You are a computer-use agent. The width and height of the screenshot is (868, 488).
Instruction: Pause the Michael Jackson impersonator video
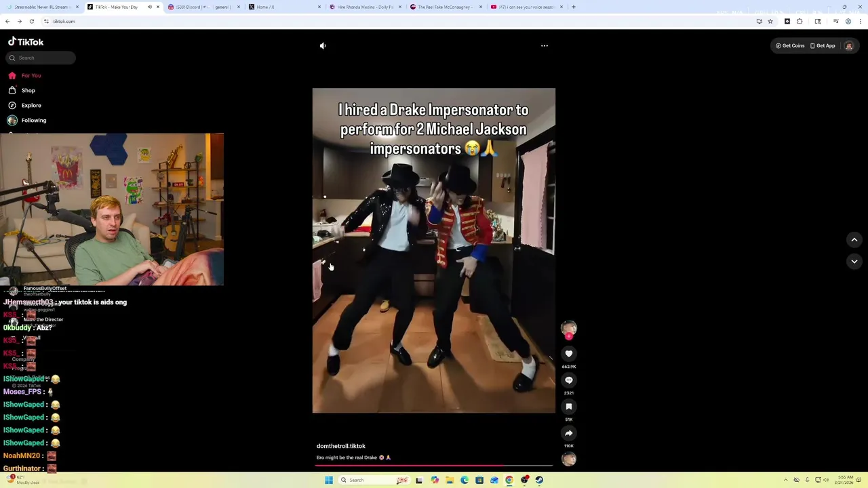tap(433, 251)
